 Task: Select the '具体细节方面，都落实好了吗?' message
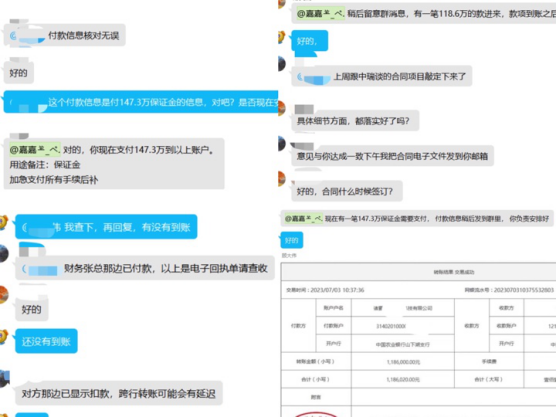(x=355, y=121)
